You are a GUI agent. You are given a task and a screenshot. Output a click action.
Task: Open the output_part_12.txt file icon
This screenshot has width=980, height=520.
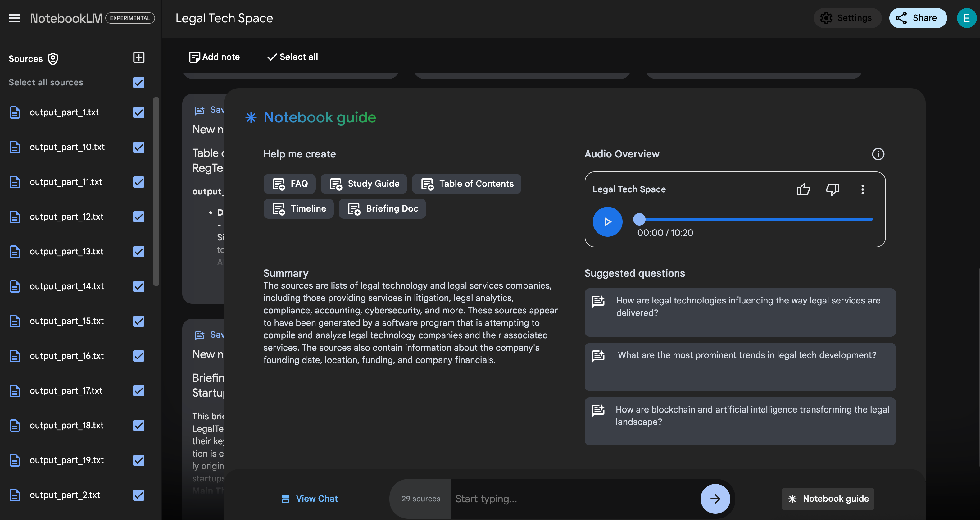15,217
